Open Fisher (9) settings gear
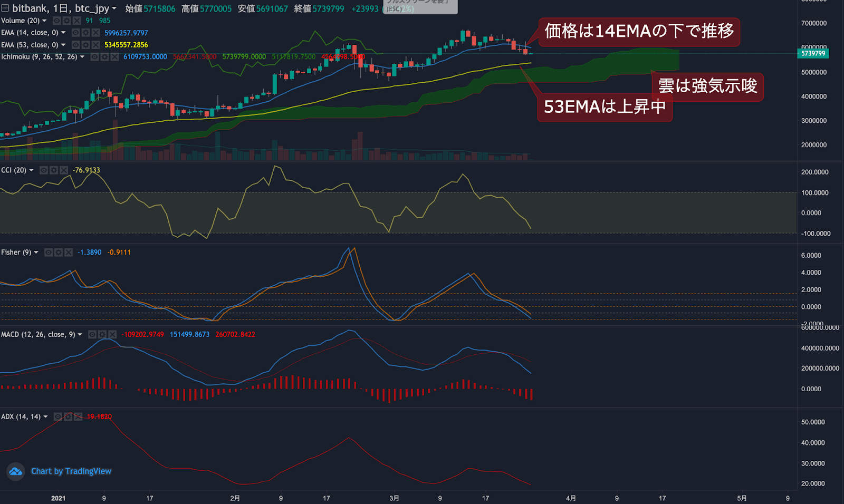Image resolution: width=844 pixels, height=504 pixels. click(59, 253)
